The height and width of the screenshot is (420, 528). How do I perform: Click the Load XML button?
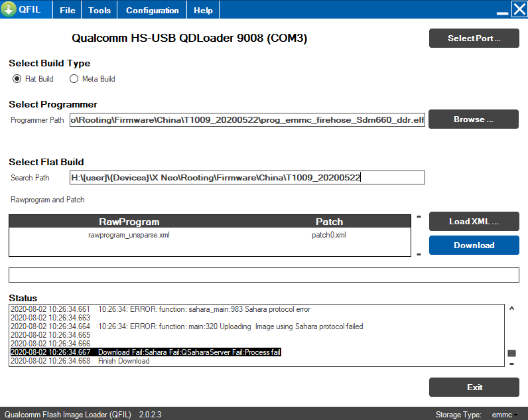click(x=474, y=222)
